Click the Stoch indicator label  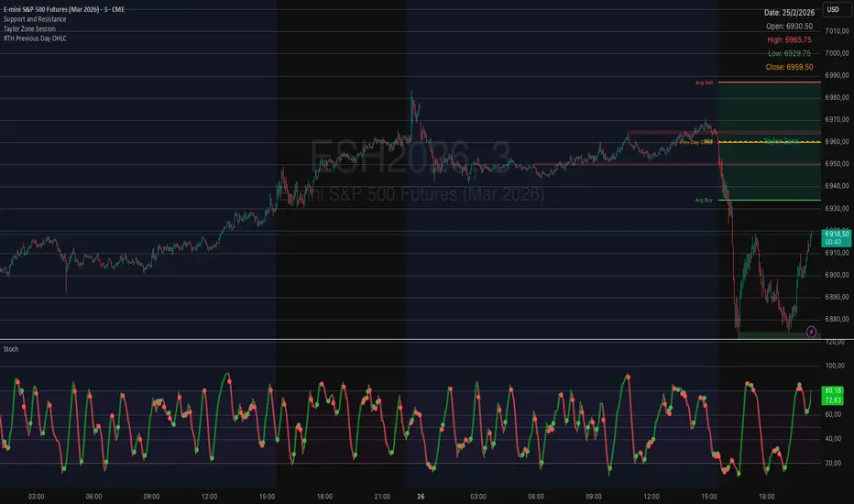tap(11, 349)
